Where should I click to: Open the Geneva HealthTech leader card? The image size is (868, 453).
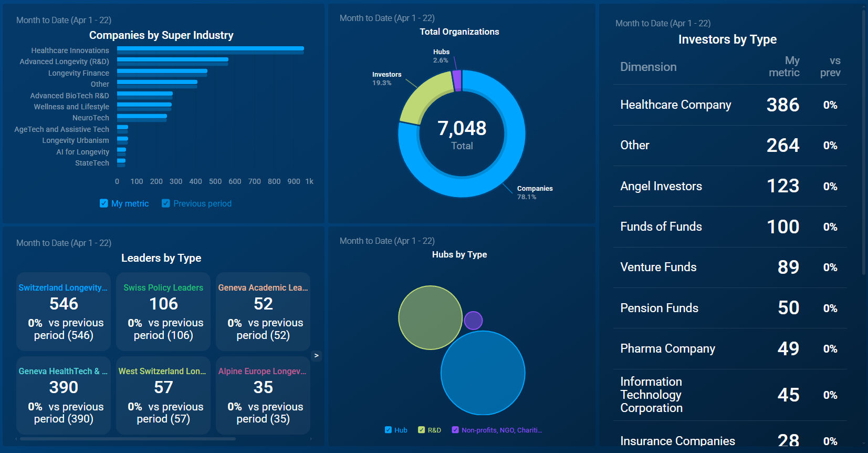click(x=64, y=395)
